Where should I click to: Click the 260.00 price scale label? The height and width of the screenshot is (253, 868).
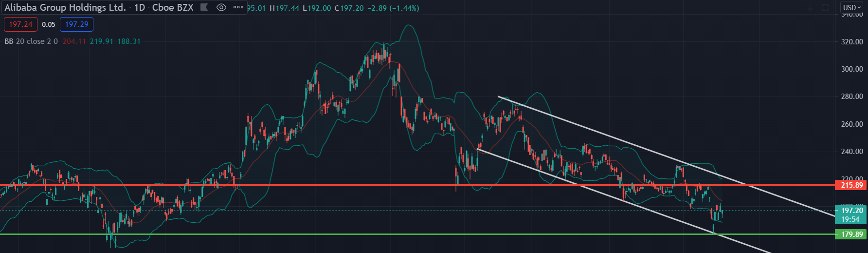[852, 124]
